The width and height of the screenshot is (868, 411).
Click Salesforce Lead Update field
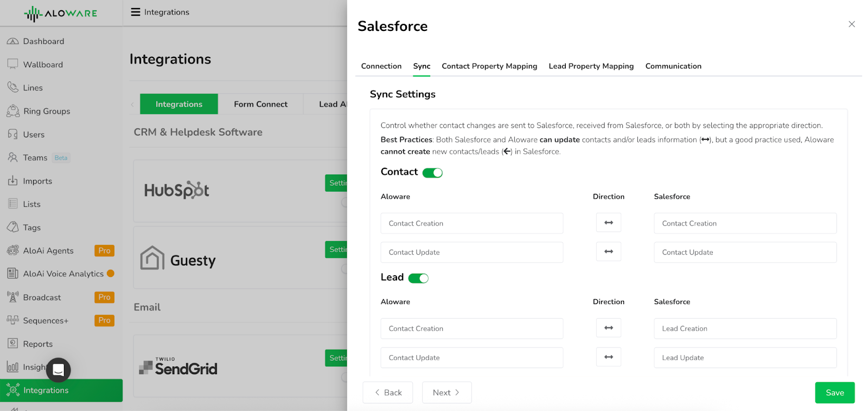tap(745, 358)
